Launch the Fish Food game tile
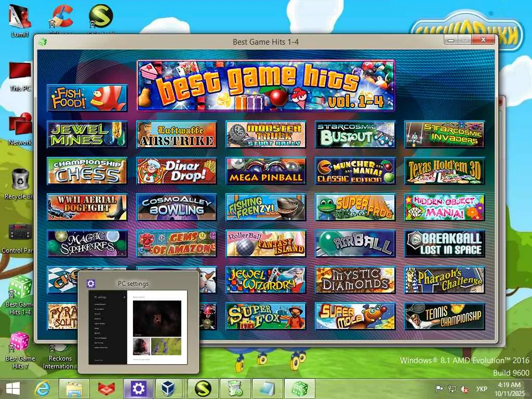 coord(87,98)
